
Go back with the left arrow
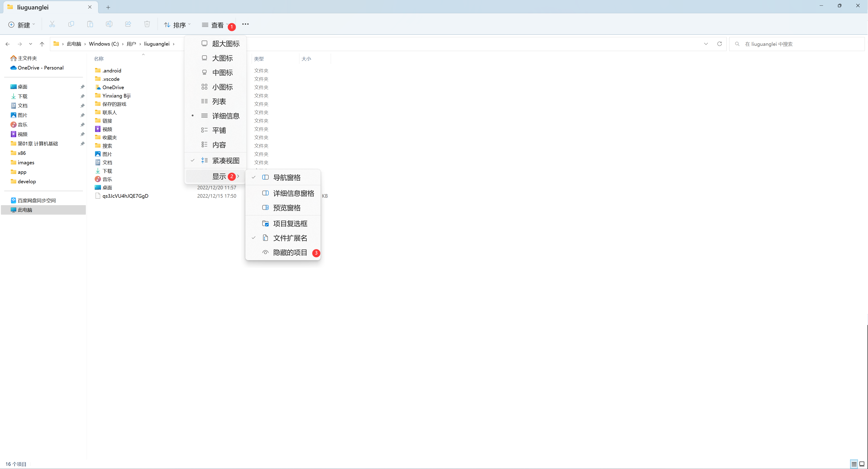coord(7,44)
